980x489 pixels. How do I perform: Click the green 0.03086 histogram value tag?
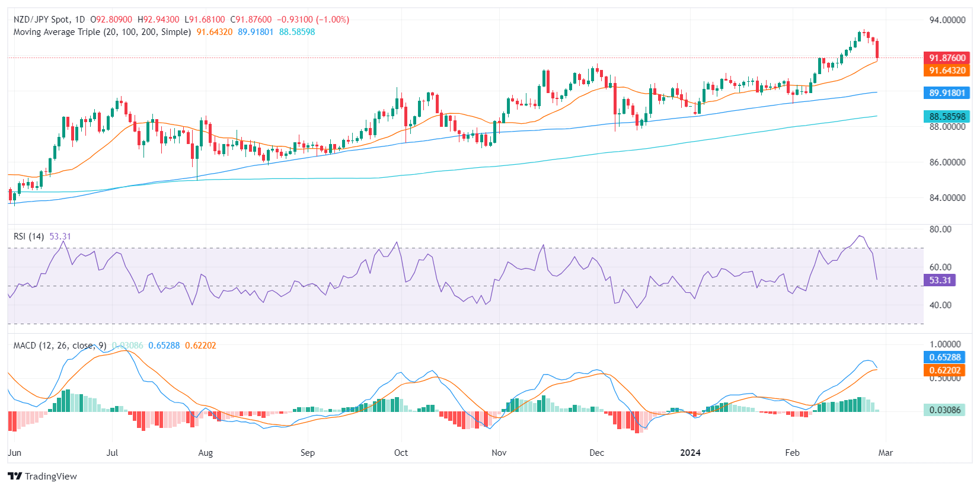click(x=944, y=410)
